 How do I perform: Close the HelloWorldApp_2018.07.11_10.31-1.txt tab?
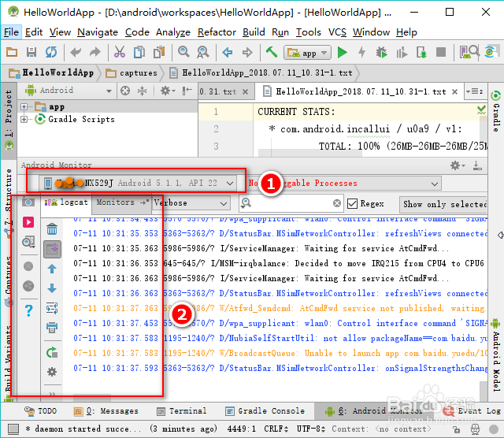(454, 92)
